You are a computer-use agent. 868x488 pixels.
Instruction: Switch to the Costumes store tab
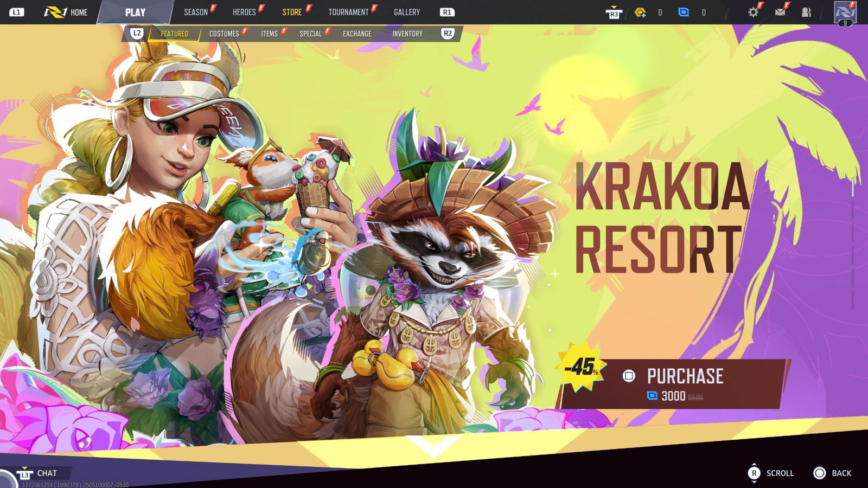[224, 34]
